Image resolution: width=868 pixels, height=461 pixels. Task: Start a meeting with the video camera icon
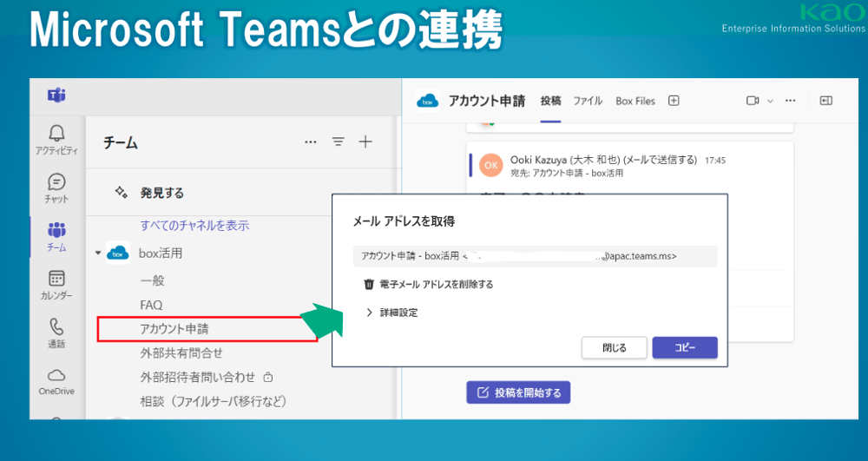[x=752, y=101]
